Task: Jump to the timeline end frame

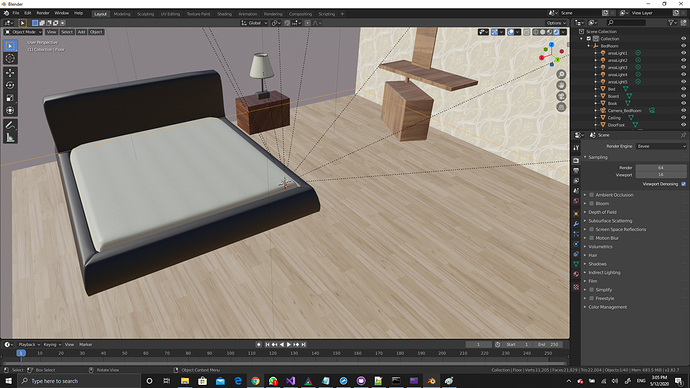Action: [x=303, y=344]
